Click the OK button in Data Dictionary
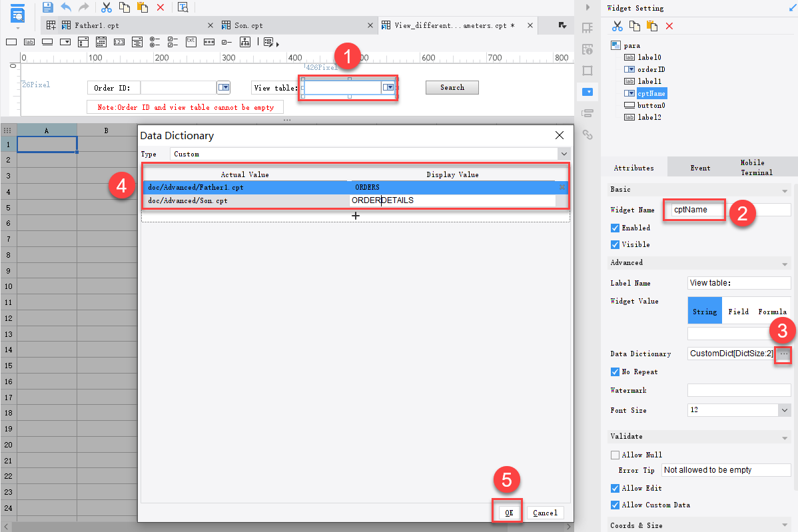Viewport: 798px width, 532px height. pos(508,512)
